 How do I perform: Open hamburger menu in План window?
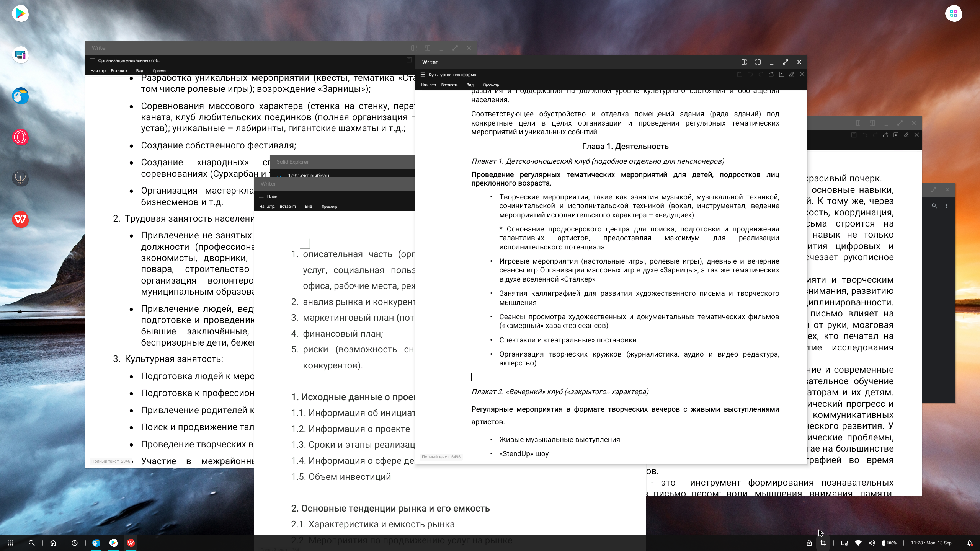coord(261,196)
